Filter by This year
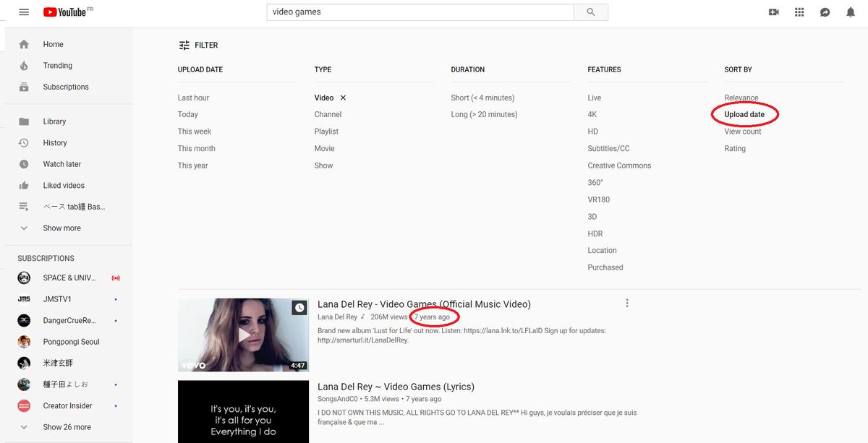Image resolution: width=868 pixels, height=443 pixels. 193,165
